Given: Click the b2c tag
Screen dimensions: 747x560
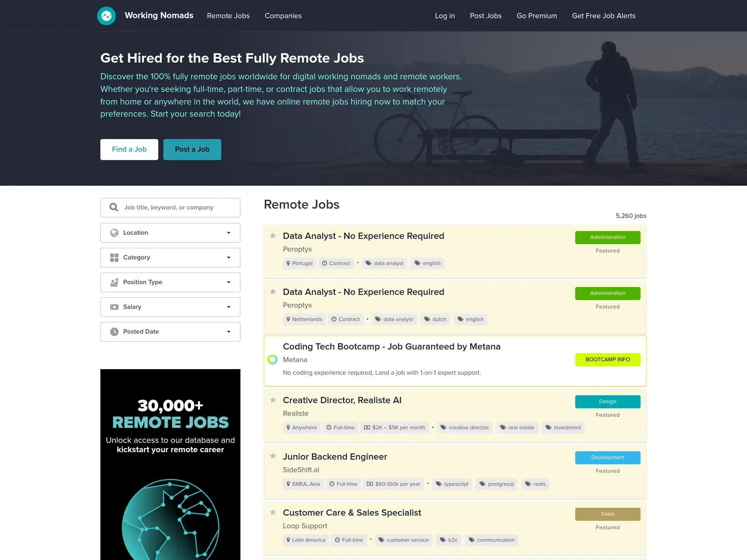Looking at the screenshot, I should click(x=449, y=540).
